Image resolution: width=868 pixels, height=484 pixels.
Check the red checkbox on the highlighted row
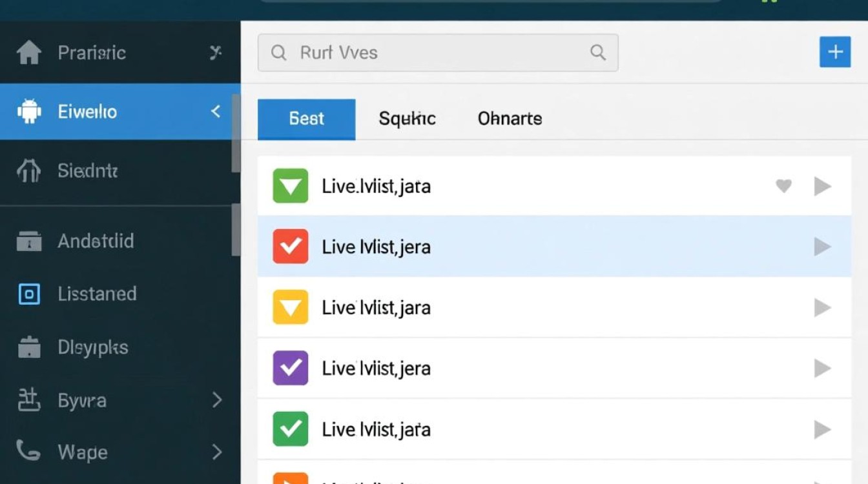coord(290,247)
